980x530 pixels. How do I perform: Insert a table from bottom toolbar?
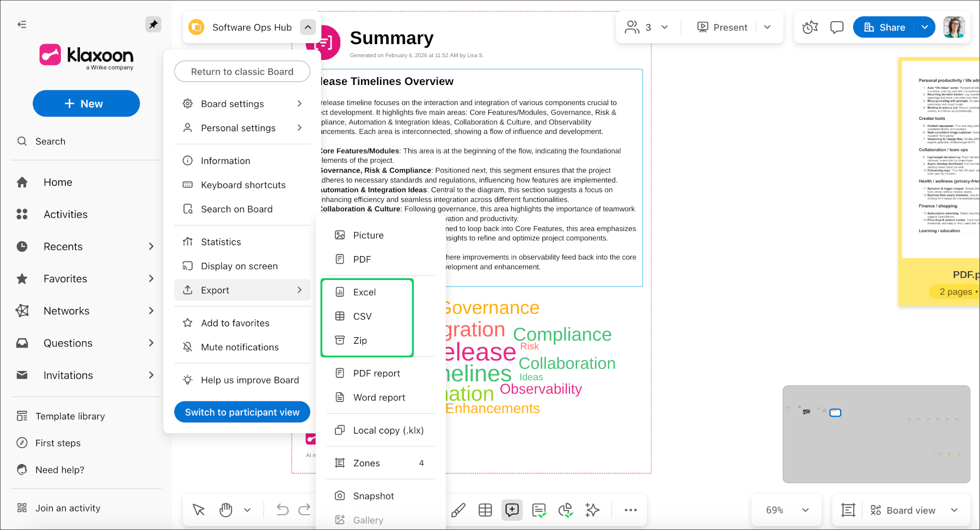[485, 510]
